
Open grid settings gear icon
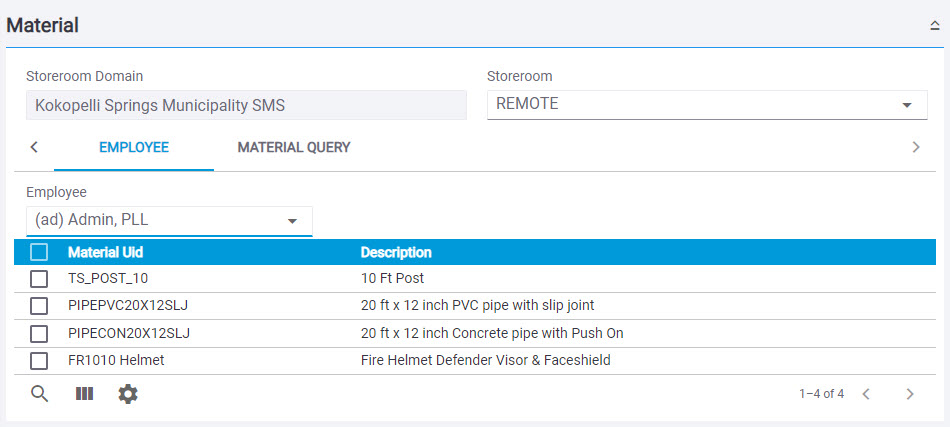pos(128,394)
